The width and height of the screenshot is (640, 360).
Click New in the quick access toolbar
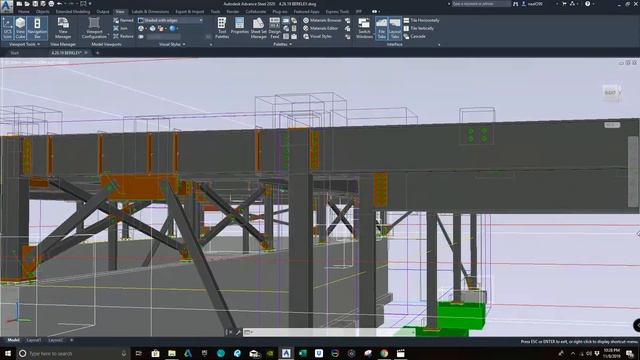(x=19, y=4)
